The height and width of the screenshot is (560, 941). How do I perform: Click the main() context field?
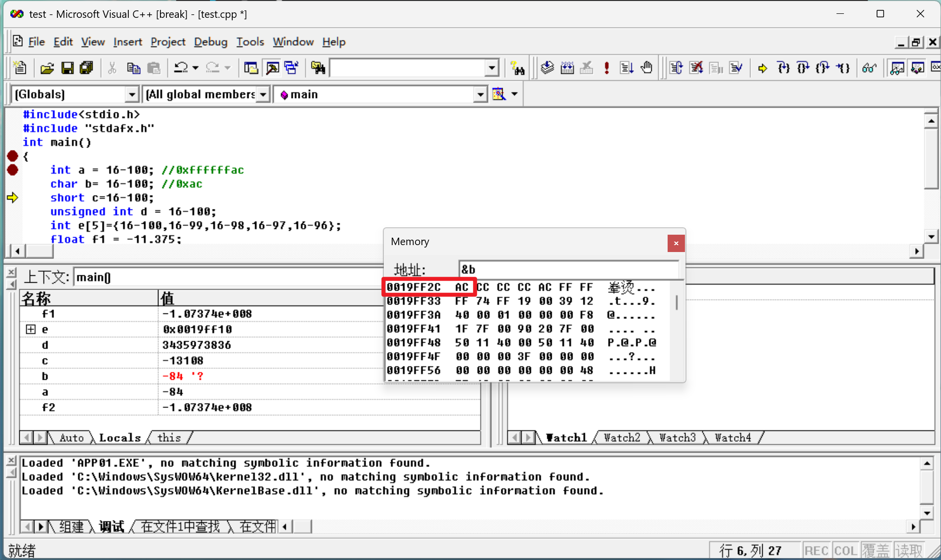pos(228,277)
